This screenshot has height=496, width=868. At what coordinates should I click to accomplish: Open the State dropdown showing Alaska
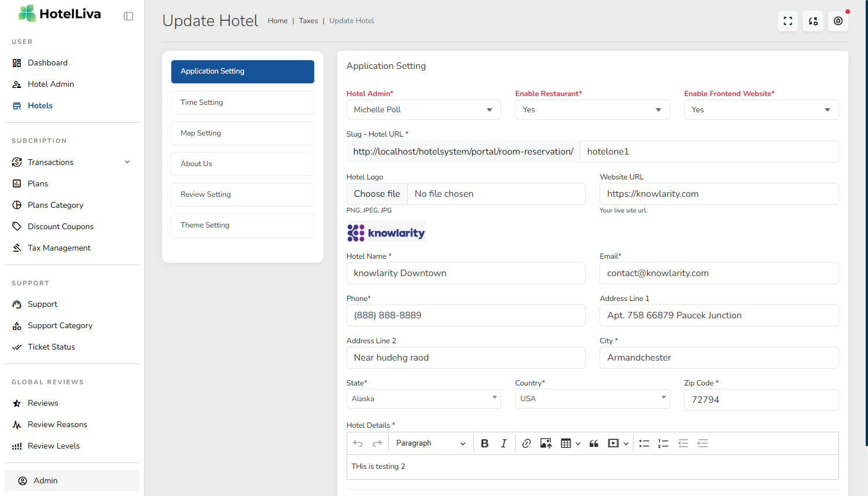[423, 399]
